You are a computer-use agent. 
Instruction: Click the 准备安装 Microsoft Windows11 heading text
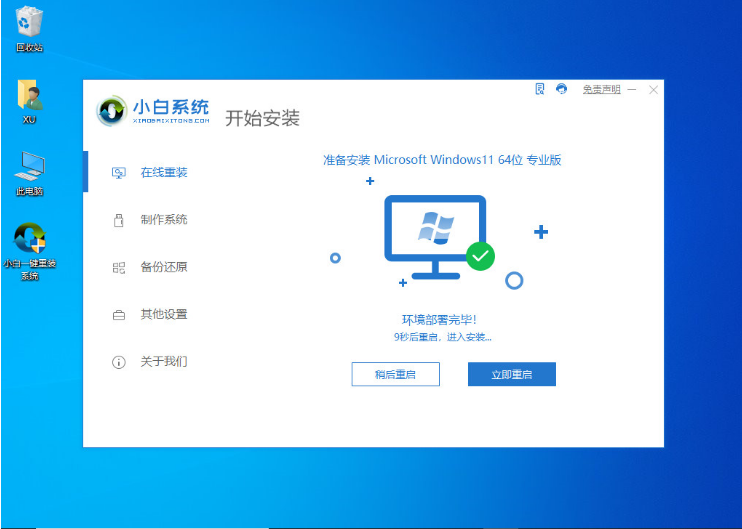[x=442, y=160]
